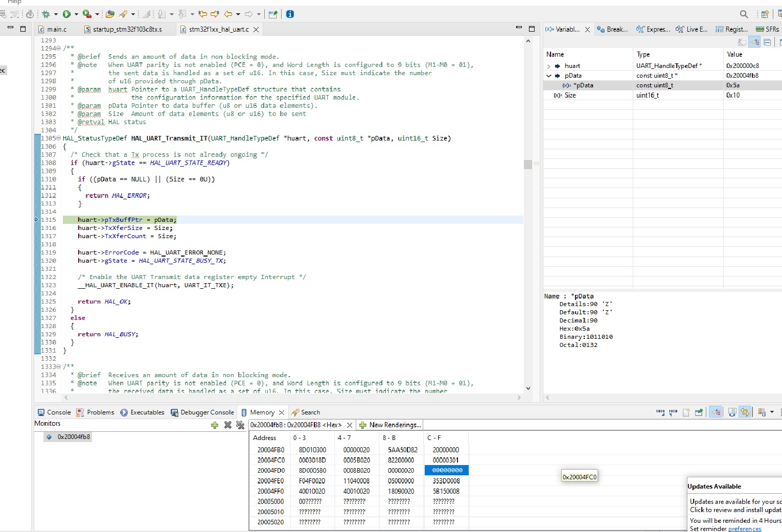Toggle the Variables view layout button
The height and width of the screenshot is (532, 782).
(754, 42)
